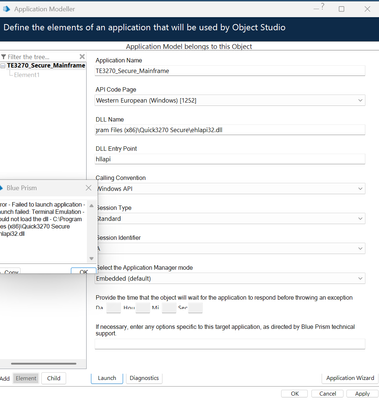Click OK at the bottom of Application Modeller
This screenshot has width=379, height=400.
(295, 394)
